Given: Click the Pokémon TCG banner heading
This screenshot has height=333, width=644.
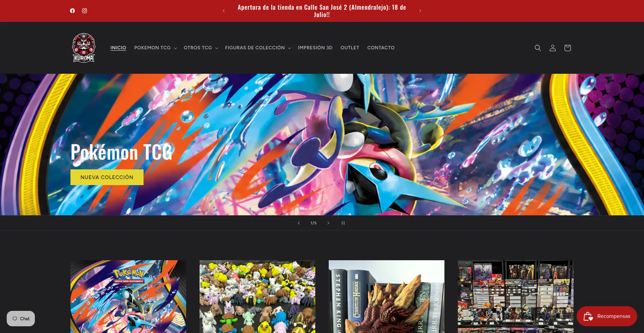Looking at the screenshot, I should [x=121, y=152].
